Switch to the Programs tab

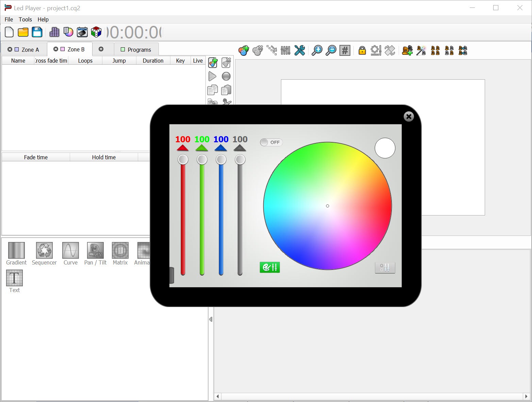(136, 50)
